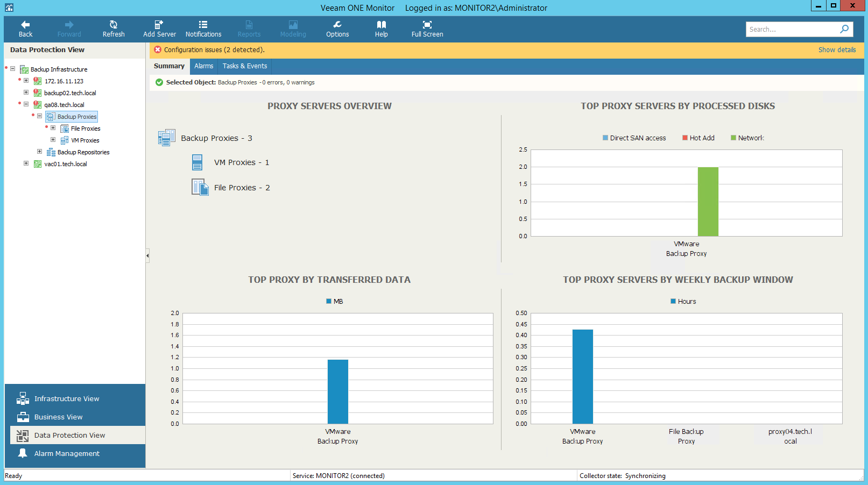This screenshot has width=868, height=485.
Task: Expand the File Proxies node
Action: pos(53,128)
